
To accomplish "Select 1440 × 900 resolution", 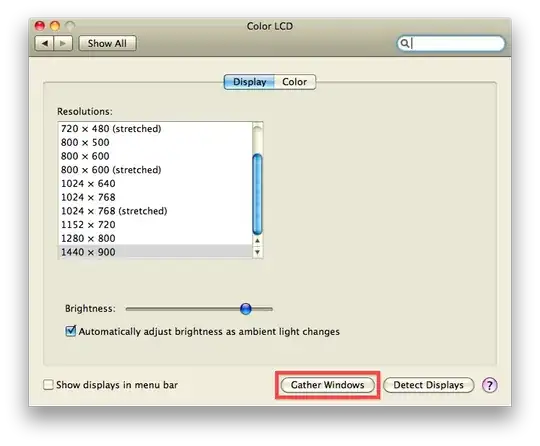I will coord(155,251).
